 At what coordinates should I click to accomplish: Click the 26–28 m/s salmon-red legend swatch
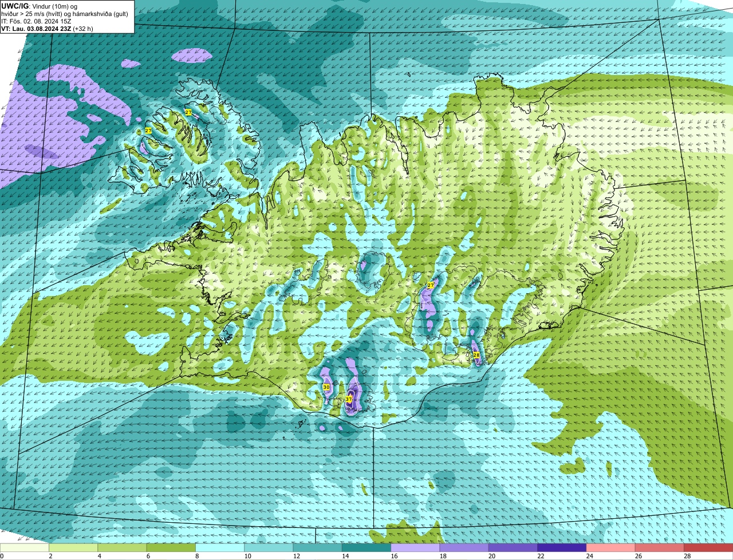click(660, 548)
